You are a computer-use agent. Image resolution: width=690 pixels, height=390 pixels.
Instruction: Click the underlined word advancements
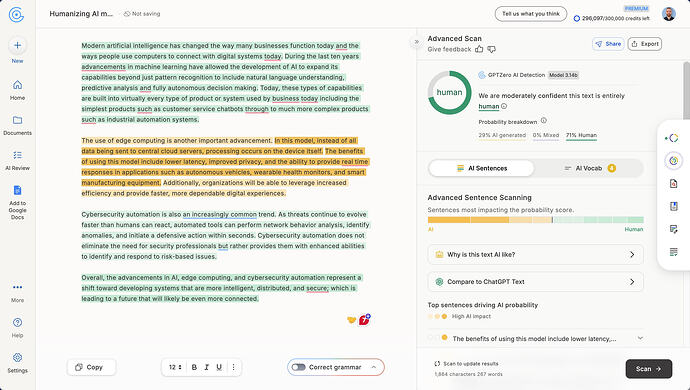click(x=103, y=67)
